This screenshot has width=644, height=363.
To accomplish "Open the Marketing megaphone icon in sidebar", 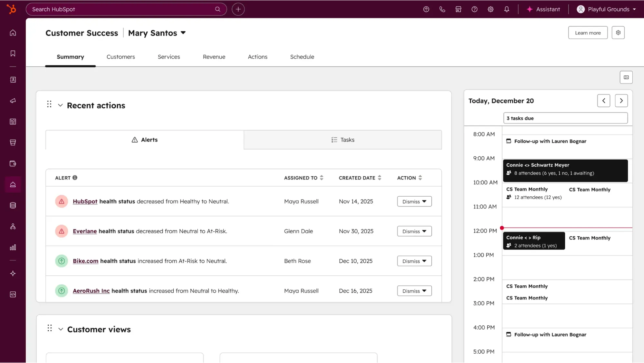I will tap(13, 100).
